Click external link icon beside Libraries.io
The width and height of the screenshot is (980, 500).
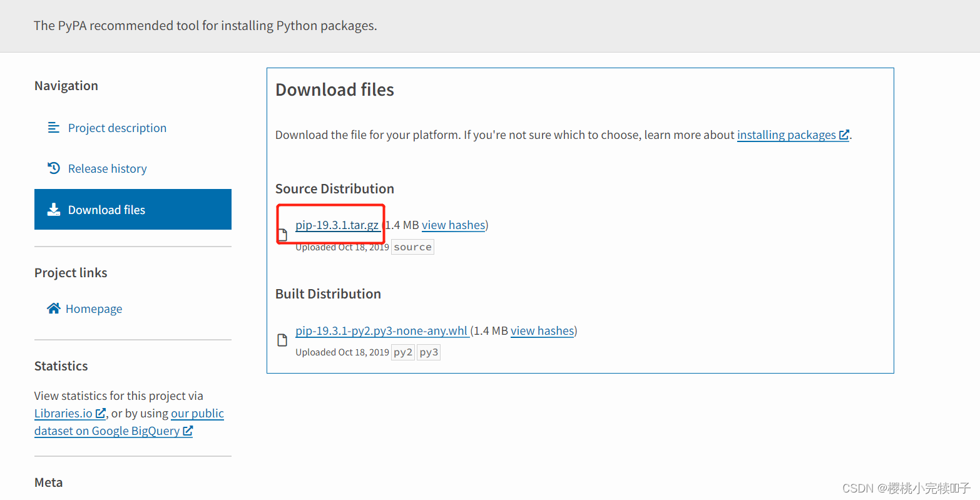tap(100, 413)
